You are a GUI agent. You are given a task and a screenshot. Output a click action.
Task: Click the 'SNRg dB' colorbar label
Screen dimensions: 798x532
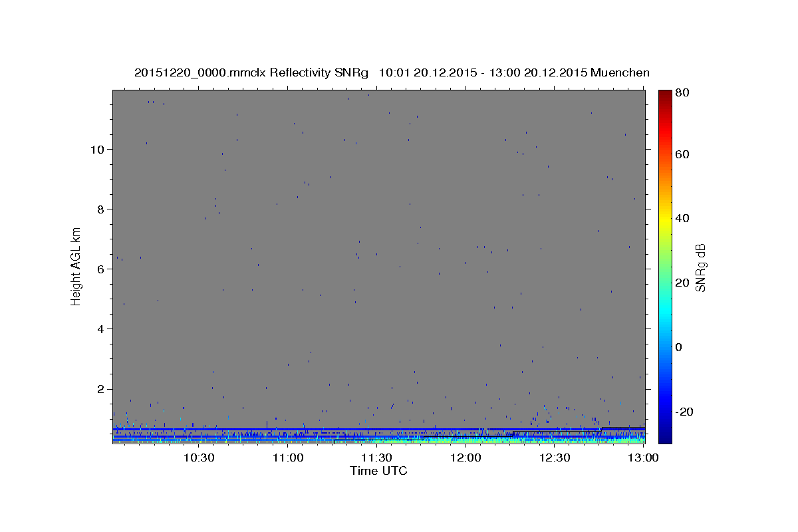pos(700,267)
